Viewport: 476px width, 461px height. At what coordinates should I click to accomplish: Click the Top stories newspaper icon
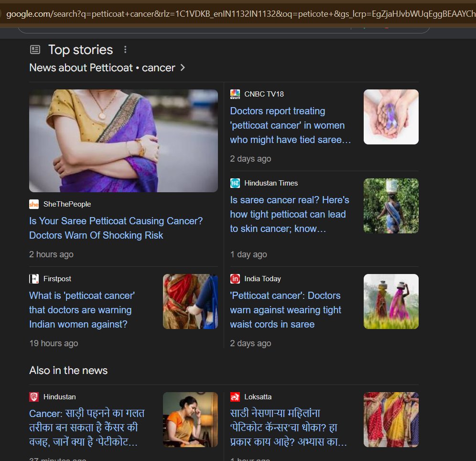(35, 50)
